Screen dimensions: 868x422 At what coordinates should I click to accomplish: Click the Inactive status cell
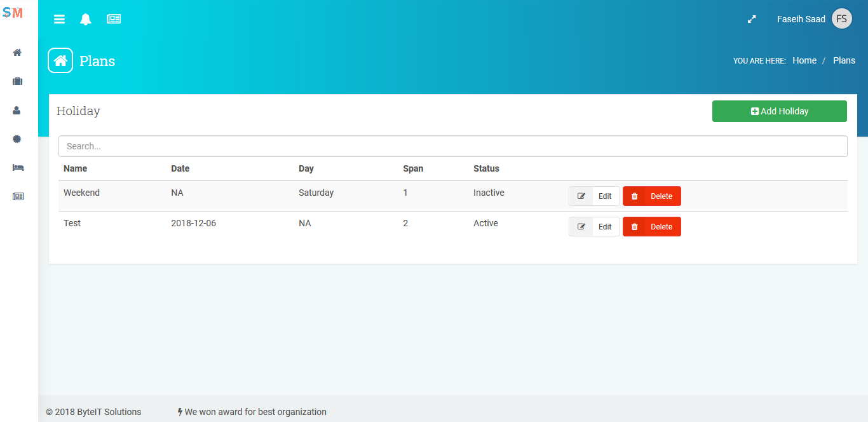tap(489, 193)
